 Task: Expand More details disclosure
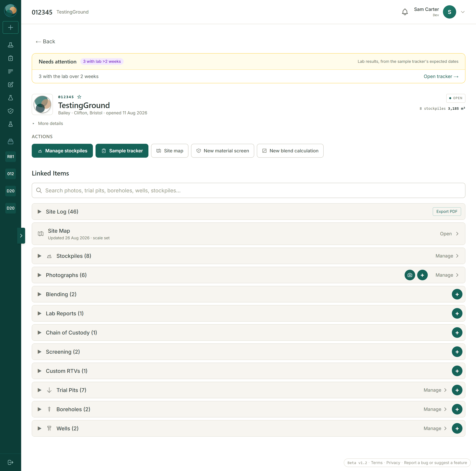(48, 123)
